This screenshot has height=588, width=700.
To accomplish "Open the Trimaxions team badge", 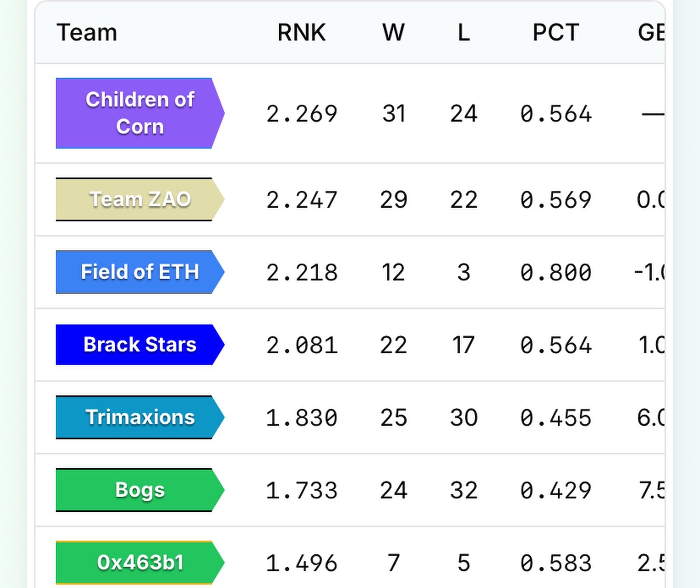I will [140, 417].
